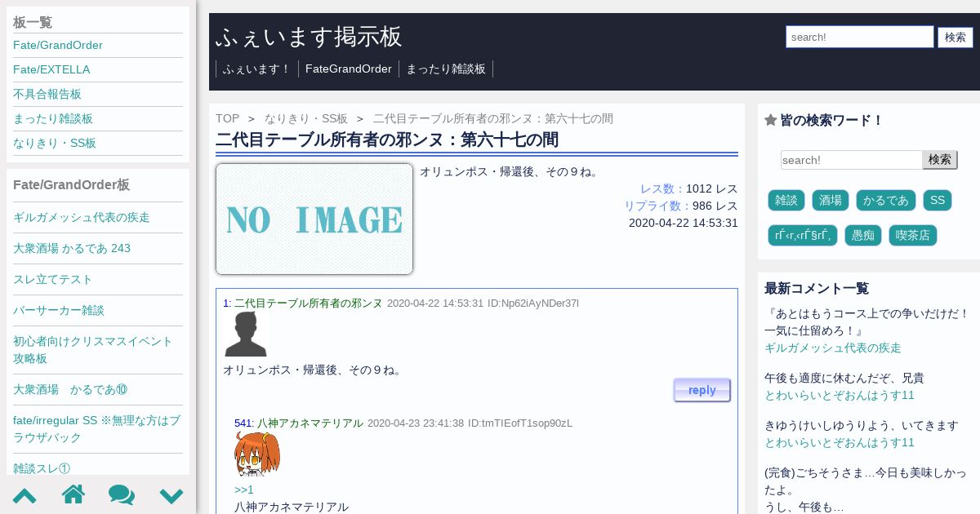Click the reply button on post 1

(x=702, y=390)
